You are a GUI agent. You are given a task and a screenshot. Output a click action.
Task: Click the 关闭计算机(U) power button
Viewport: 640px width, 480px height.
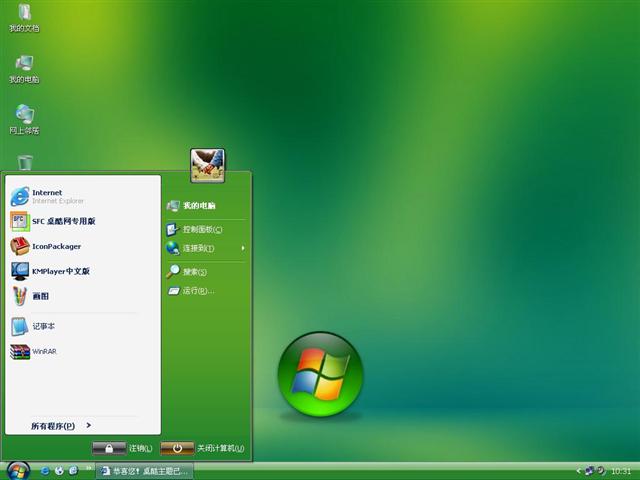177,448
